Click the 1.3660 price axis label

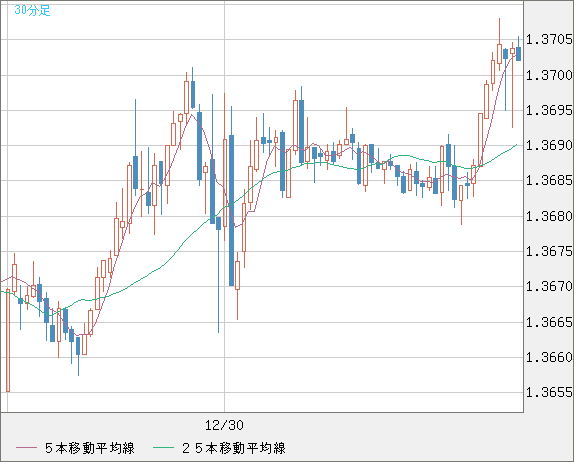coord(549,357)
